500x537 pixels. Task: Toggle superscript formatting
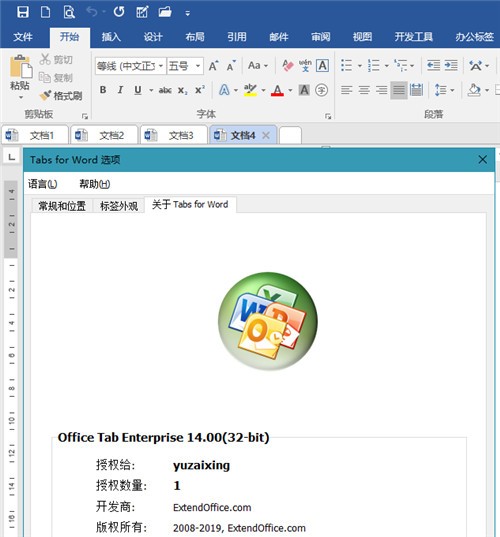[200, 90]
